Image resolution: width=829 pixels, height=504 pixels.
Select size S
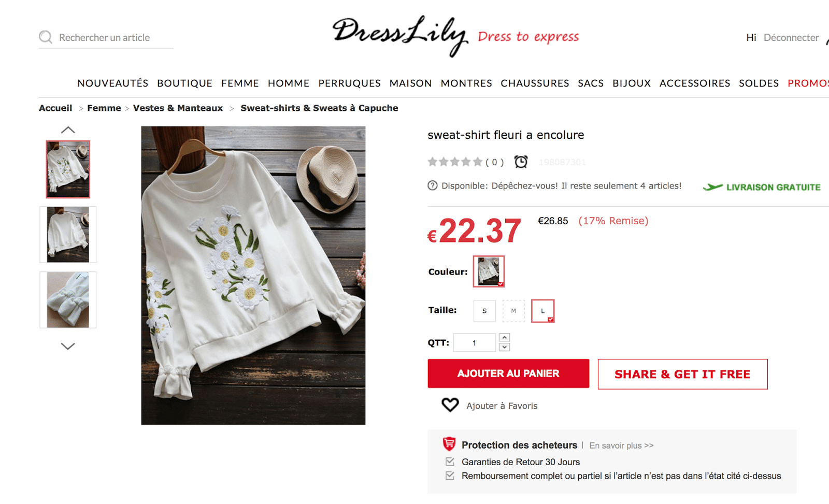point(484,311)
